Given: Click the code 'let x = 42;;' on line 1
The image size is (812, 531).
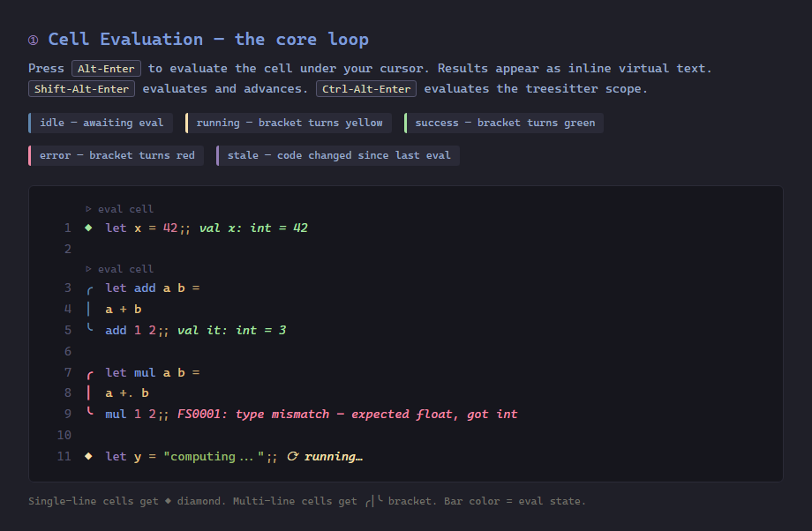Looking at the screenshot, I should [x=147, y=228].
